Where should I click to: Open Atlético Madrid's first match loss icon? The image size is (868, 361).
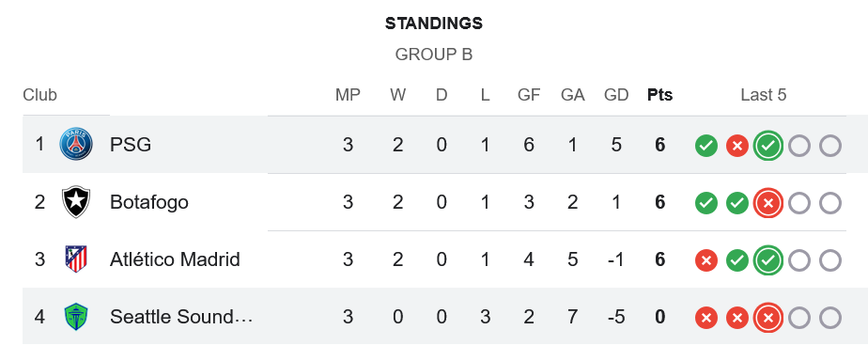click(x=706, y=260)
